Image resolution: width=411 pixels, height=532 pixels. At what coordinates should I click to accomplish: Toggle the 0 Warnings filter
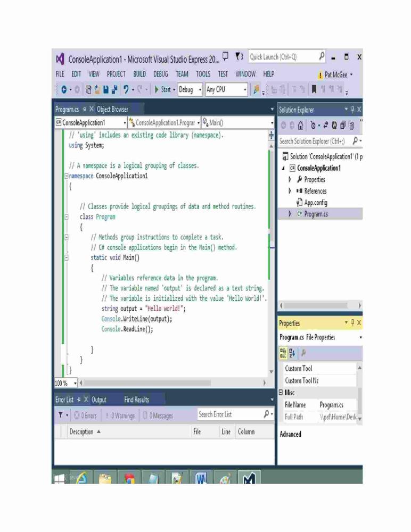coord(120,415)
